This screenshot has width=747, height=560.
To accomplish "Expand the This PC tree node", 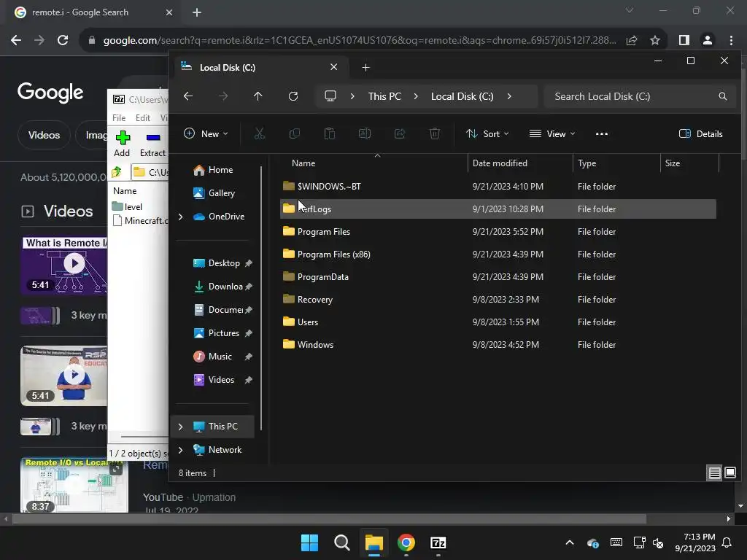I will point(181,427).
